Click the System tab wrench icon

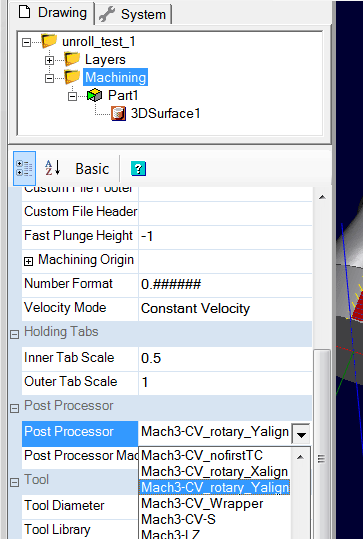pos(107,14)
